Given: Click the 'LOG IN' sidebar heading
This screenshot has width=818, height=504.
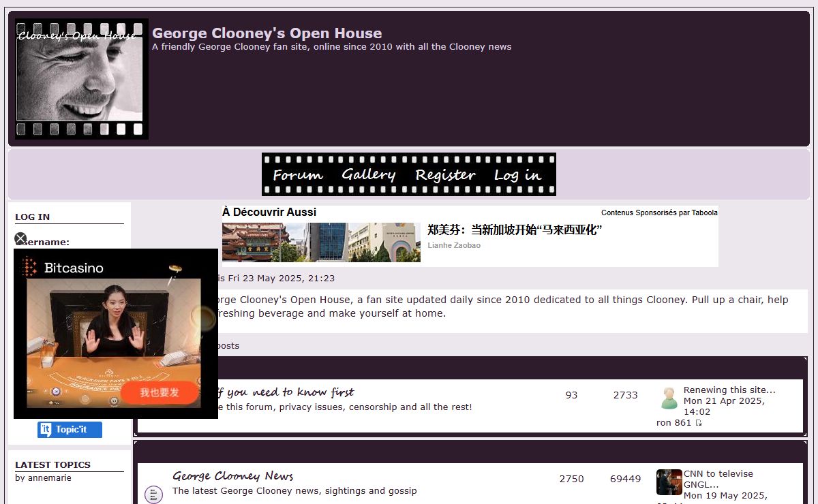Looking at the screenshot, I should (x=32, y=217).
